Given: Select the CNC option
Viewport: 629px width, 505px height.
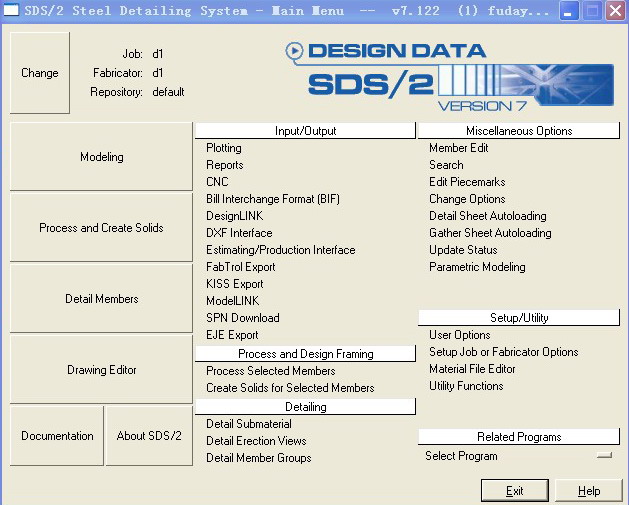Looking at the screenshot, I should pyautogui.click(x=217, y=182).
